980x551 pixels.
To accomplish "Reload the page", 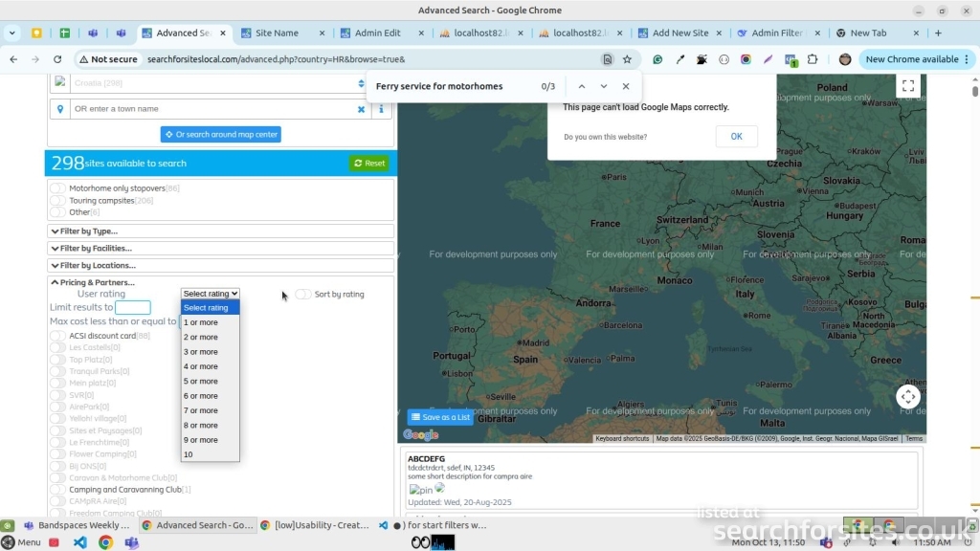I will click(56, 59).
